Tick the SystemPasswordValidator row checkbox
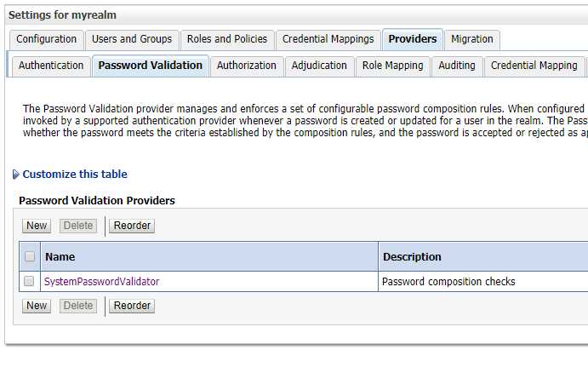This screenshot has height=367, width=588. [30, 281]
